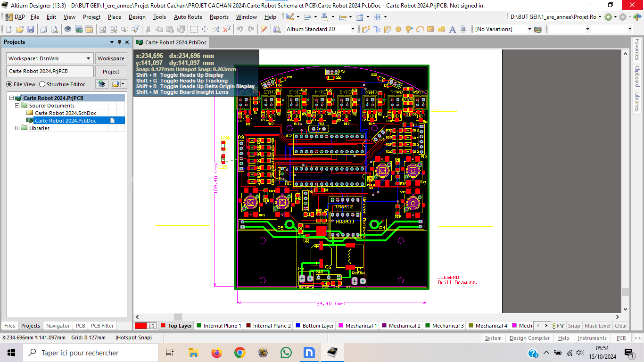Viewport: 644px width, 362px height.
Task: Open the Altium Standard 2D view dropdown
Action: [x=352, y=29]
